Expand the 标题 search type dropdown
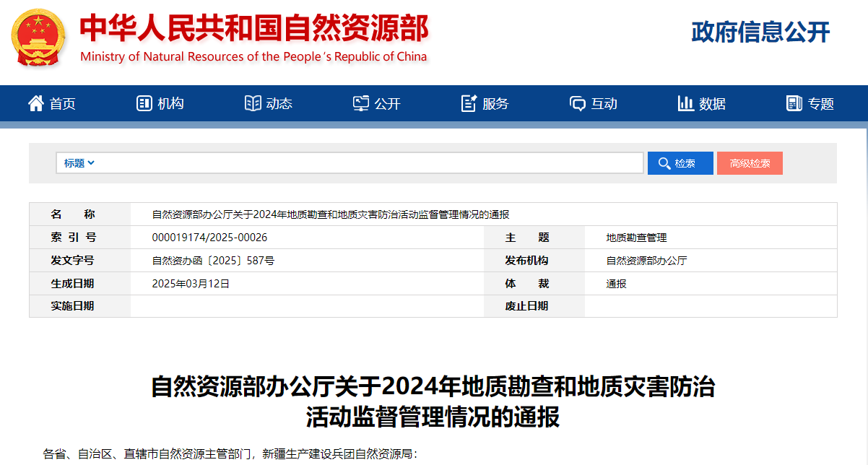Screen dimensions: 868x465 79,163
